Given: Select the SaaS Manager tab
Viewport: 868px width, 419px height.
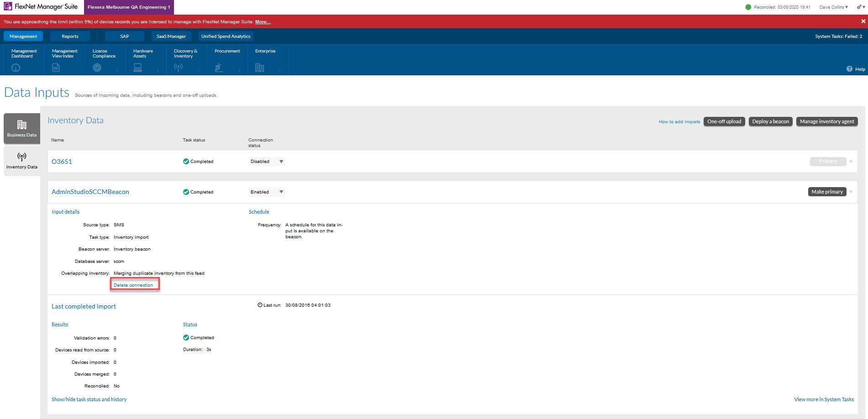Looking at the screenshot, I should tap(171, 36).
